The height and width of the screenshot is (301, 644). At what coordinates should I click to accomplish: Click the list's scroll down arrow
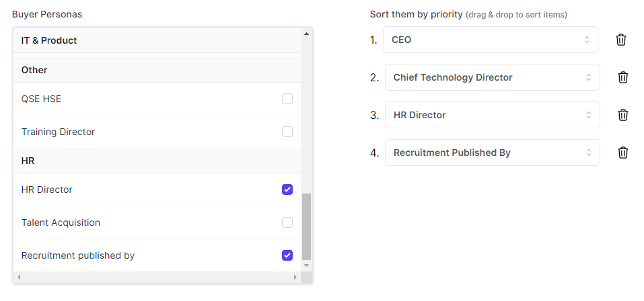click(307, 265)
